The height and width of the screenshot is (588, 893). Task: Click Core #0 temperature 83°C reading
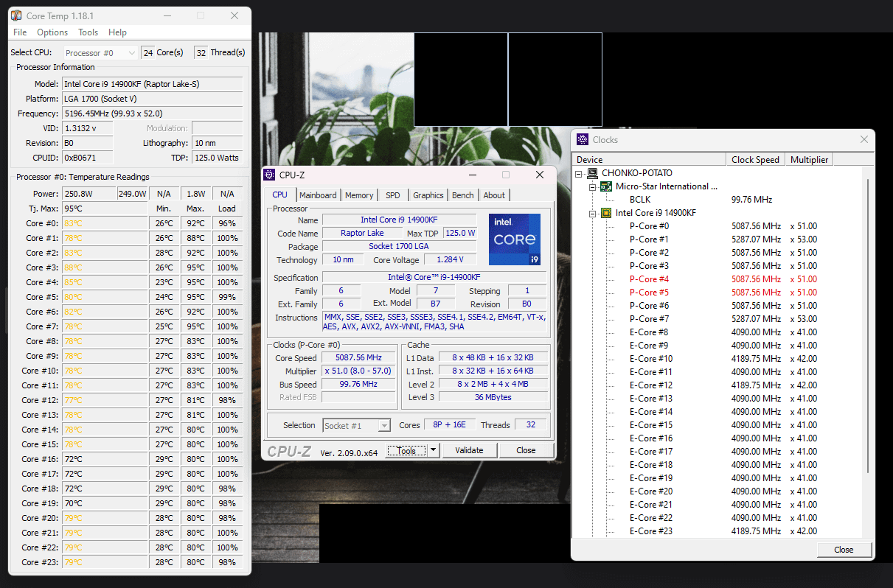[105, 223]
